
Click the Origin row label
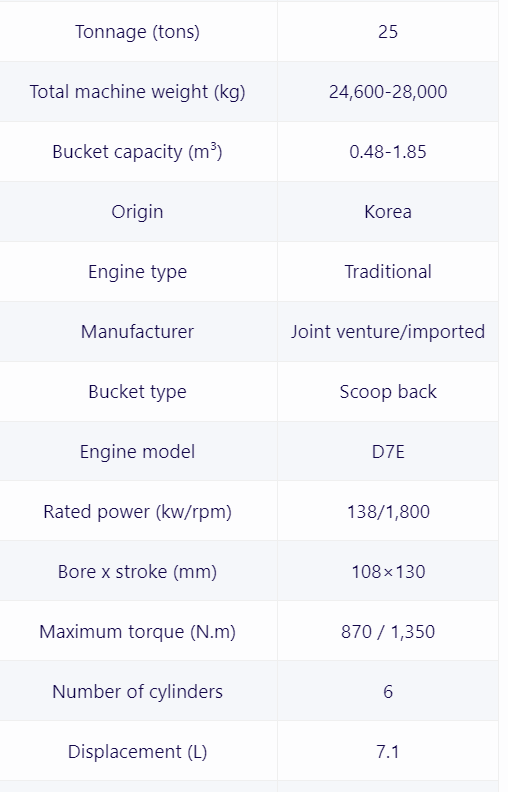click(x=137, y=212)
